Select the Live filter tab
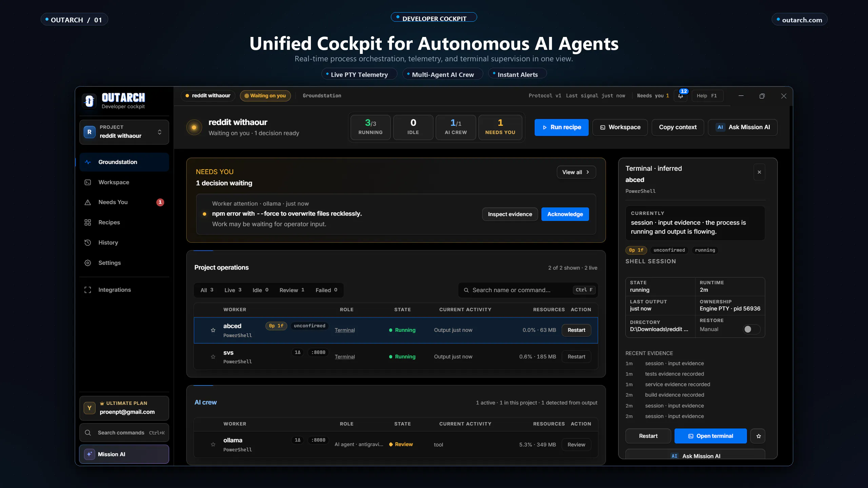This screenshot has height=488, width=868. [233, 290]
